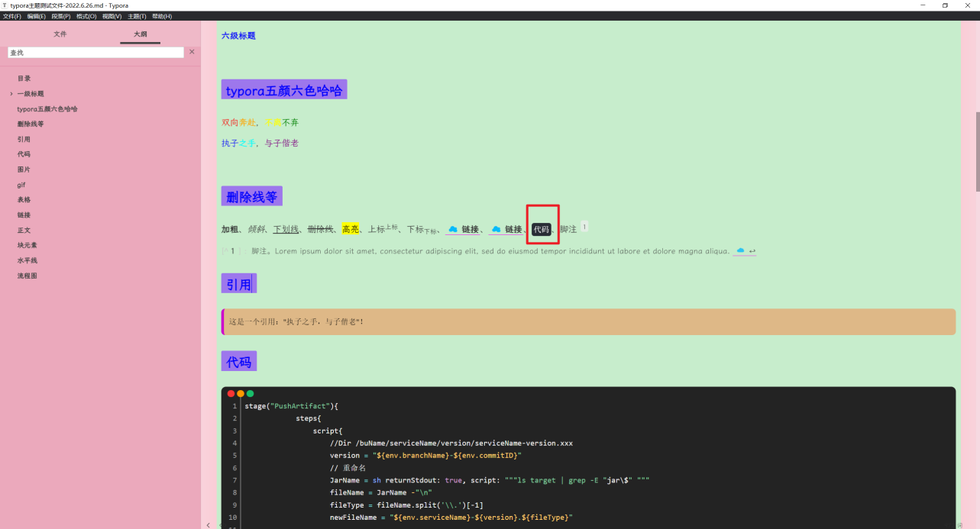Expand the 一级标题 outline chevron

click(11, 94)
